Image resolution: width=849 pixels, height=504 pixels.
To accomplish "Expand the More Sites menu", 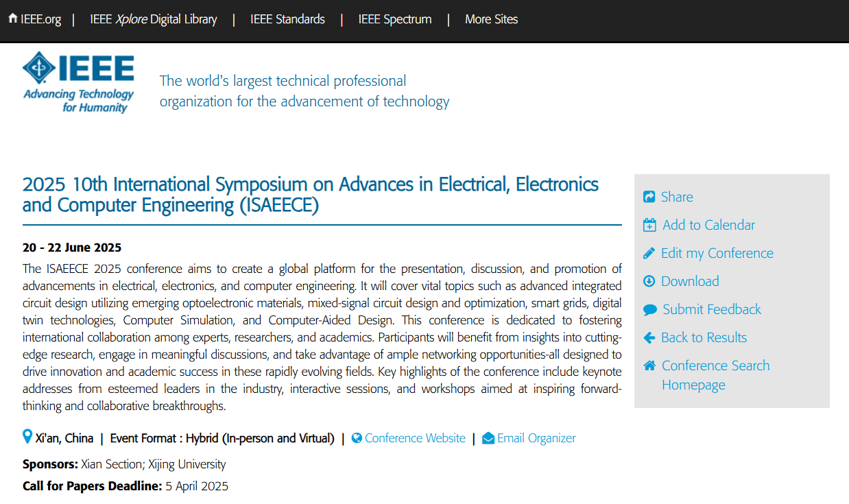I will click(491, 19).
